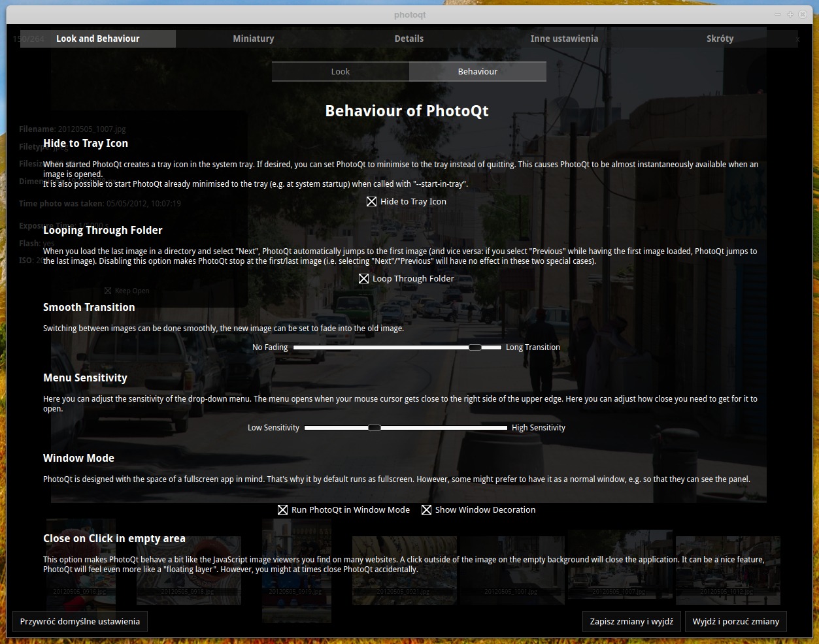
Task: Click the window close button in the title bar
Action: coord(803,14)
